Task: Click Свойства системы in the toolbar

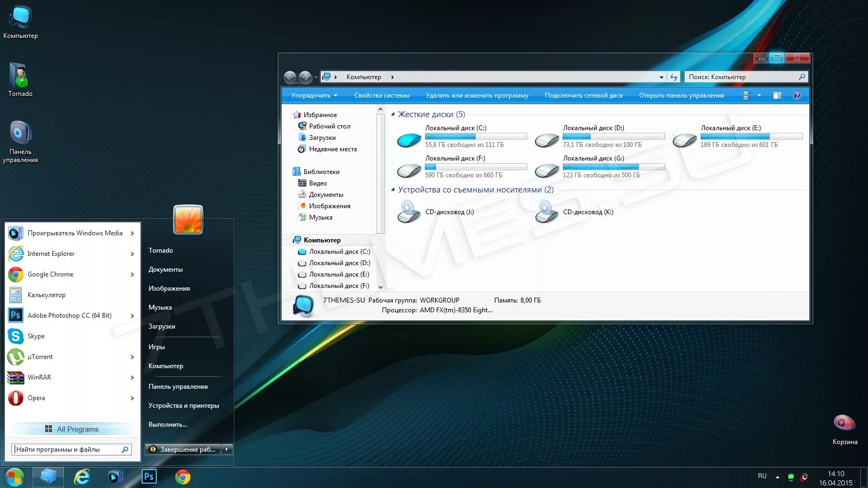Action: point(382,95)
